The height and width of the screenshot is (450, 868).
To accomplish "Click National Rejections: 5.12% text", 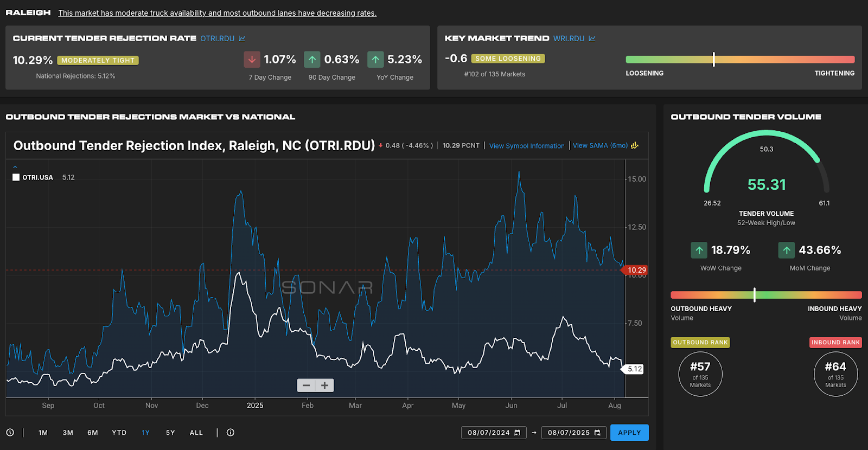I will (75, 76).
